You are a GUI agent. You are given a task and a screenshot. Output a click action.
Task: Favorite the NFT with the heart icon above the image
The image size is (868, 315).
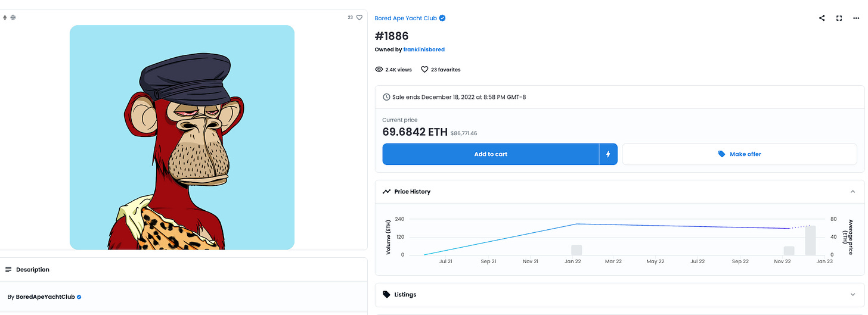pyautogui.click(x=359, y=18)
